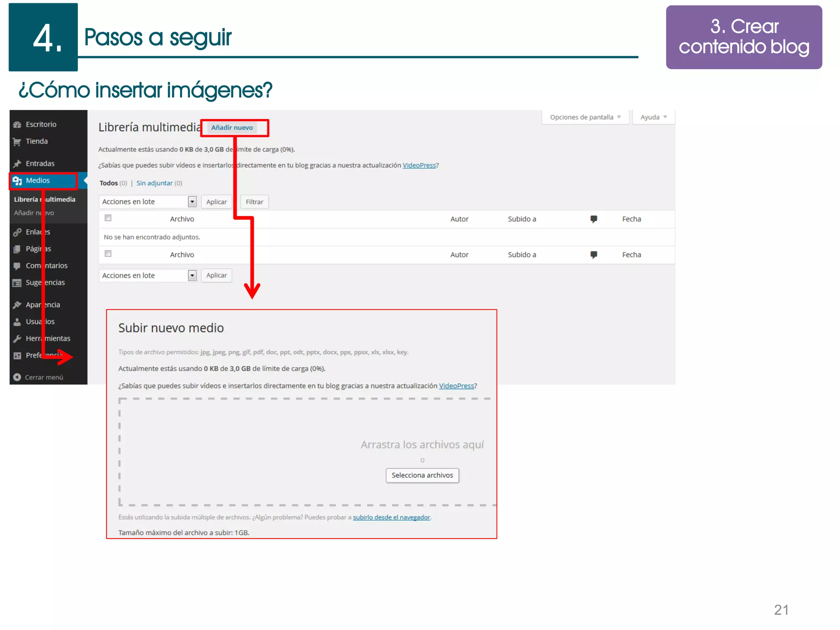Viewport: 840px width, 630px height.
Task: Sort by top Fecha column header
Action: (x=632, y=219)
